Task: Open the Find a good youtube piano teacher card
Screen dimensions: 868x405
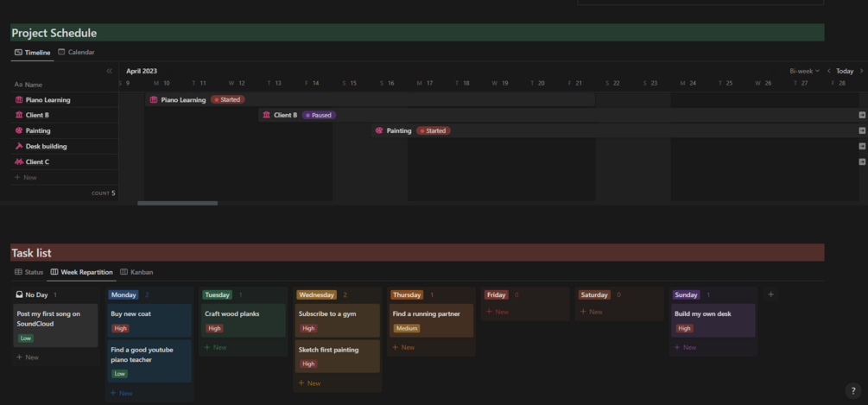Action: pos(149,361)
